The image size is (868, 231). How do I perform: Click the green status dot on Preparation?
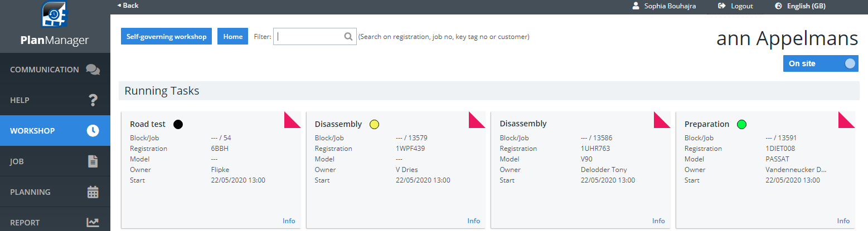coord(741,124)
